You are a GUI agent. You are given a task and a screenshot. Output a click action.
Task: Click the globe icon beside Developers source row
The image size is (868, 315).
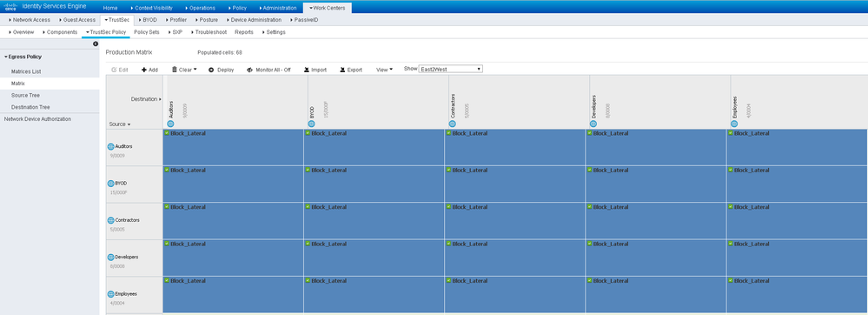coord(110,258)
